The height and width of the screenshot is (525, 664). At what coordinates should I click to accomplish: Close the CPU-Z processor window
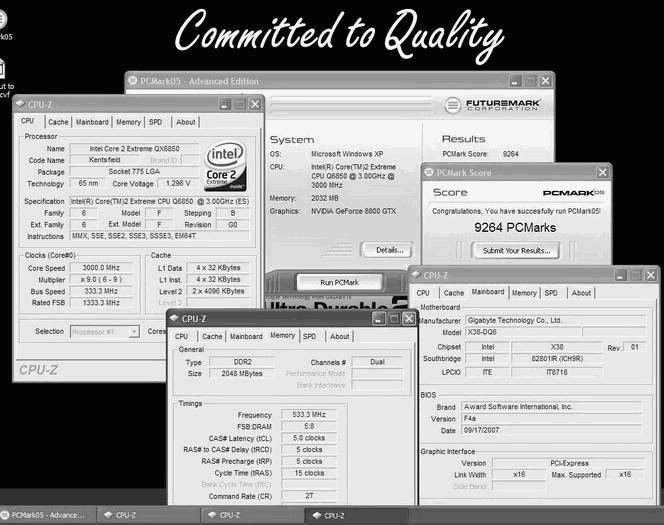pos(255,104)
